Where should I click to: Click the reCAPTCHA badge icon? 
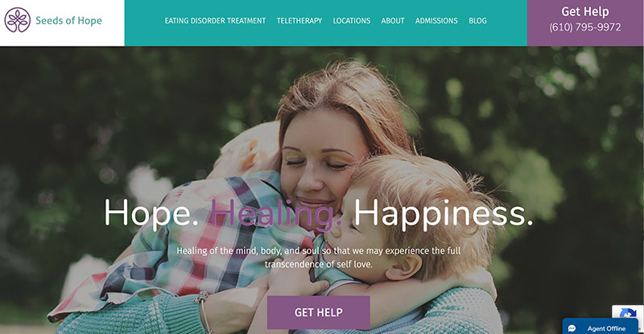pos(628,313)
